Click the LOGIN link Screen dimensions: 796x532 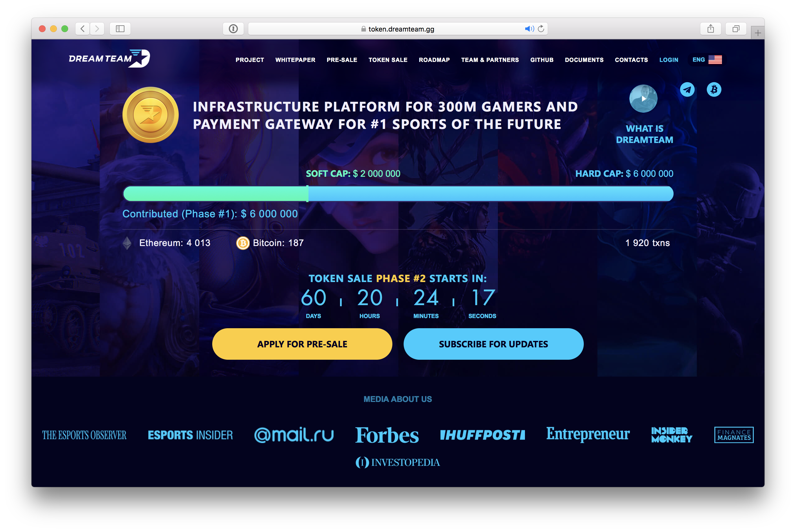(x=668, y=60)
